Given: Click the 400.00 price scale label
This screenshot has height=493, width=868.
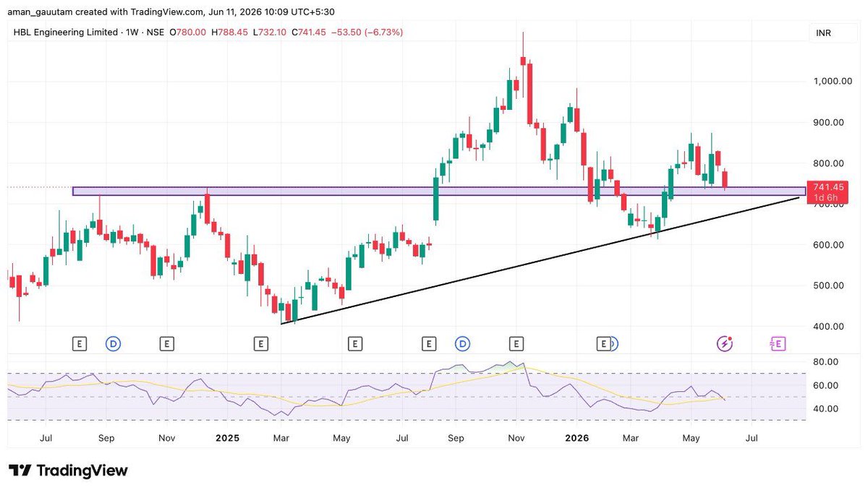Looking at the screenshot, I should pyautogui.click(x=830, y=327).
